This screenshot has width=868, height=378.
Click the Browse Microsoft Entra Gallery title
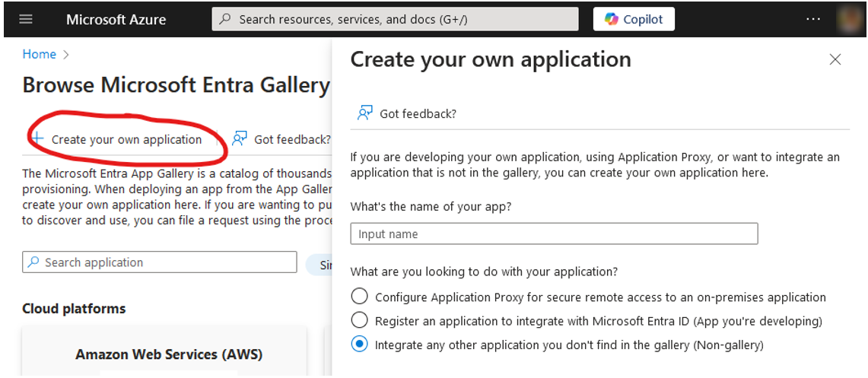[x=176, y=85]
